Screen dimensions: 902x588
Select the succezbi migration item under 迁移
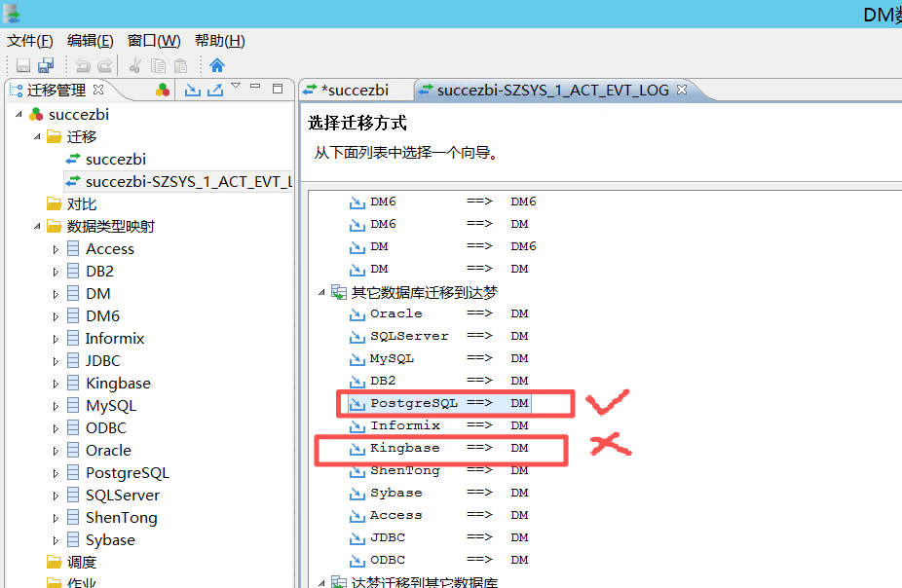[116, 160]
